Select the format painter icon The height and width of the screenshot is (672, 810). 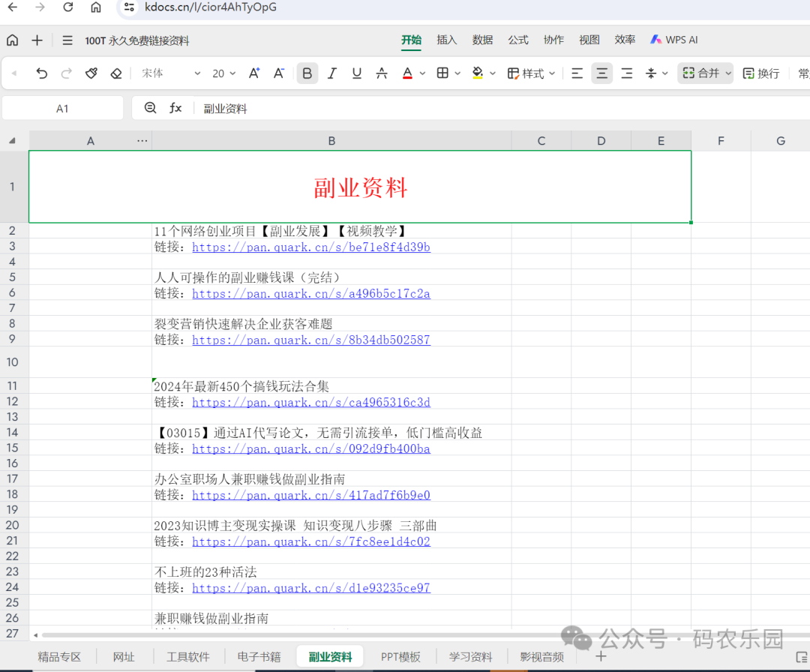click(91, 73)
